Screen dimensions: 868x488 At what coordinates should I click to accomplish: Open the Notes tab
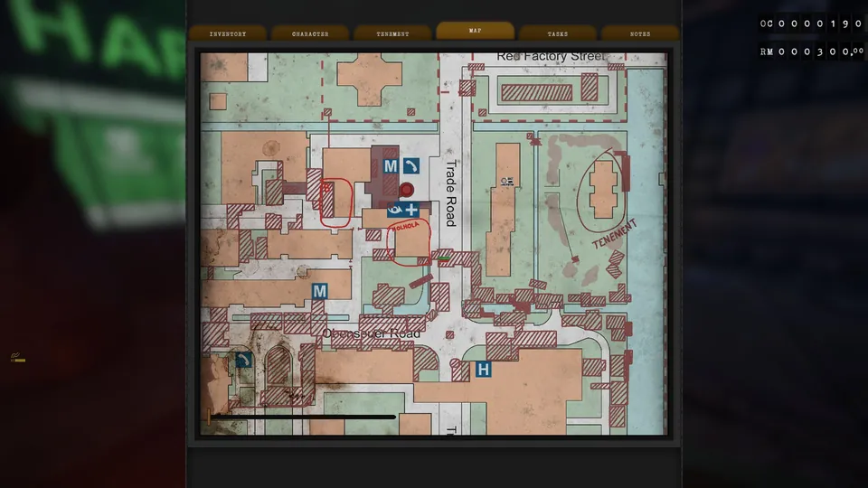tap(640, 33)
